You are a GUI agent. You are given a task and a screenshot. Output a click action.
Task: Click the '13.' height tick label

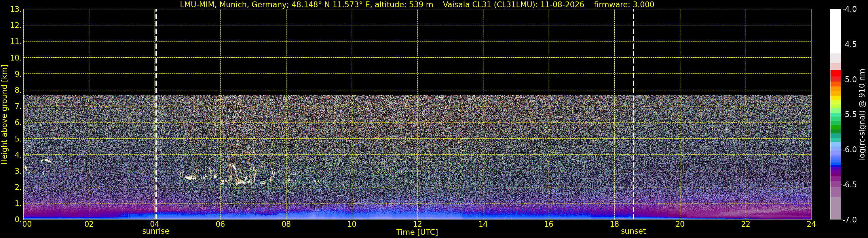coord(16,10)
